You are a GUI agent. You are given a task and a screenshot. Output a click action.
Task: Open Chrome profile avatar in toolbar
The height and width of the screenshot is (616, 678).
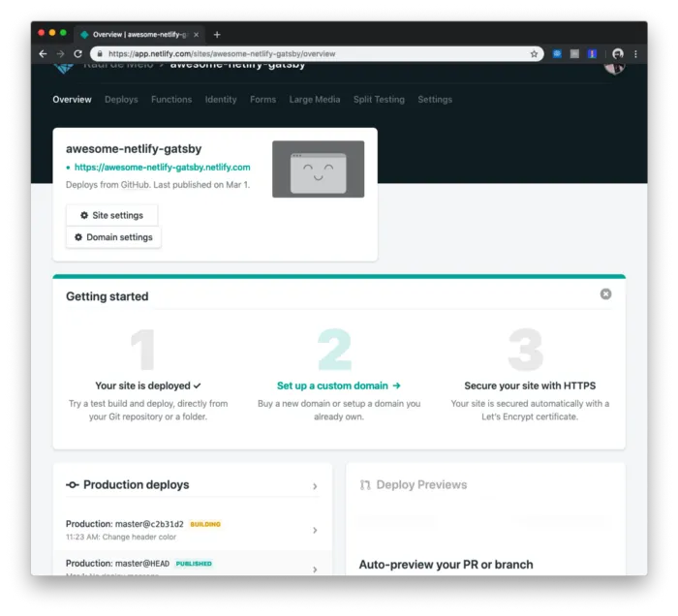click(x=618, y=54)
